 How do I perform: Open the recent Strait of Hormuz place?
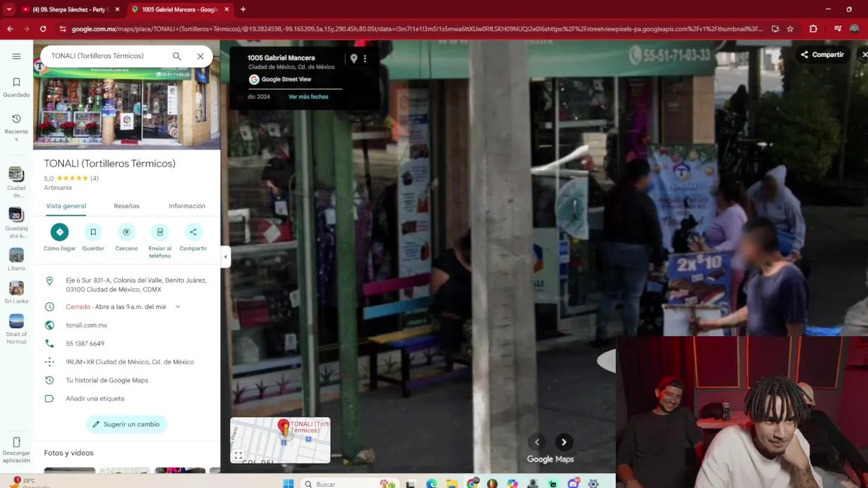[16, 329]
